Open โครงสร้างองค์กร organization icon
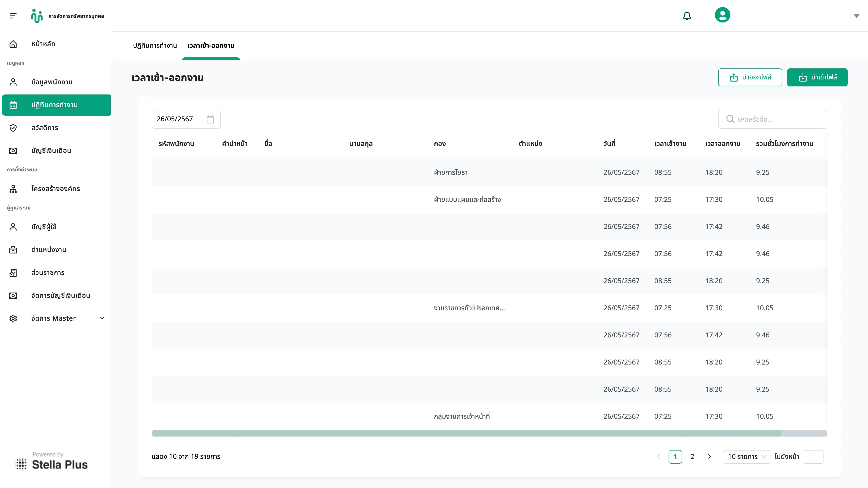This screenshot has height=488, width=868. (13, 189)
